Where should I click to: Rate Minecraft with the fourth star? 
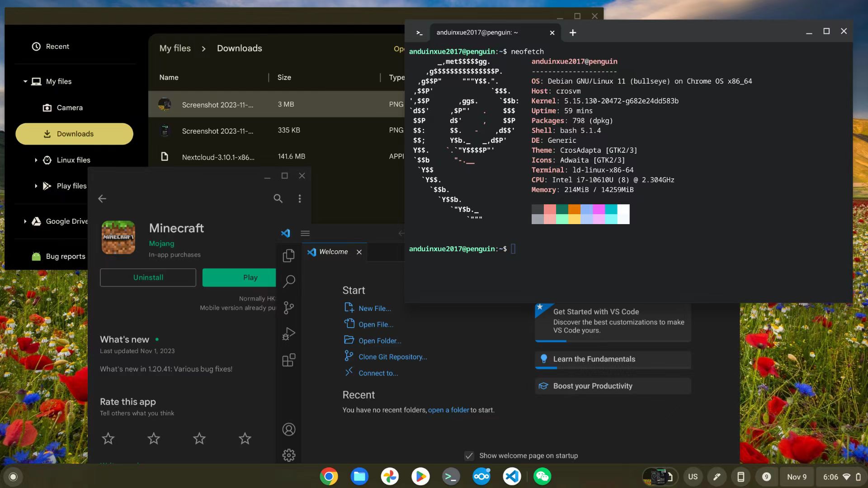(x=245, y=438)
